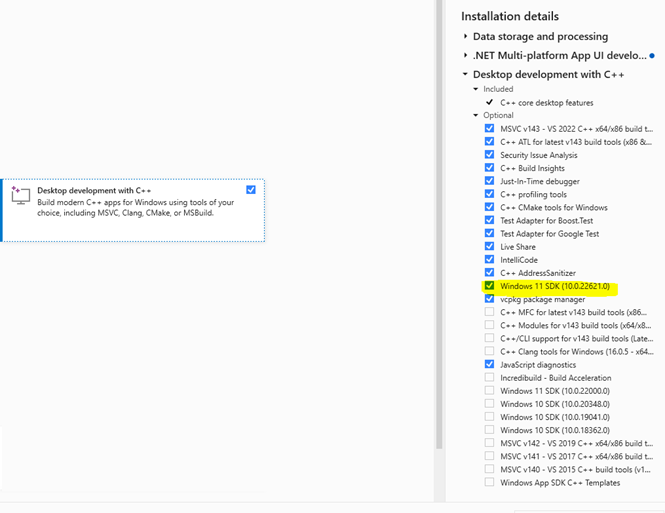The width and height of the screenshot is (665, 513).
Task: Click the Security Issue Analysis label
Action: (x=539, y=155)
